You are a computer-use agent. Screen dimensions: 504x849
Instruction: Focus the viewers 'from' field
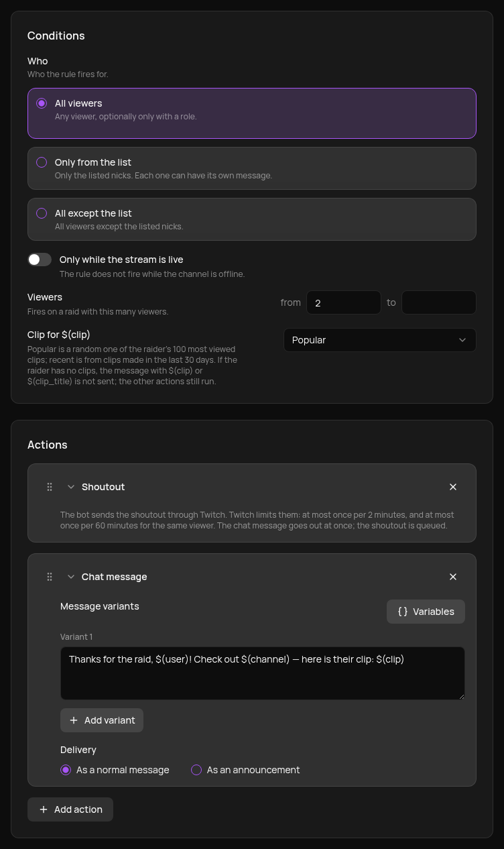[x=344, y=302]
